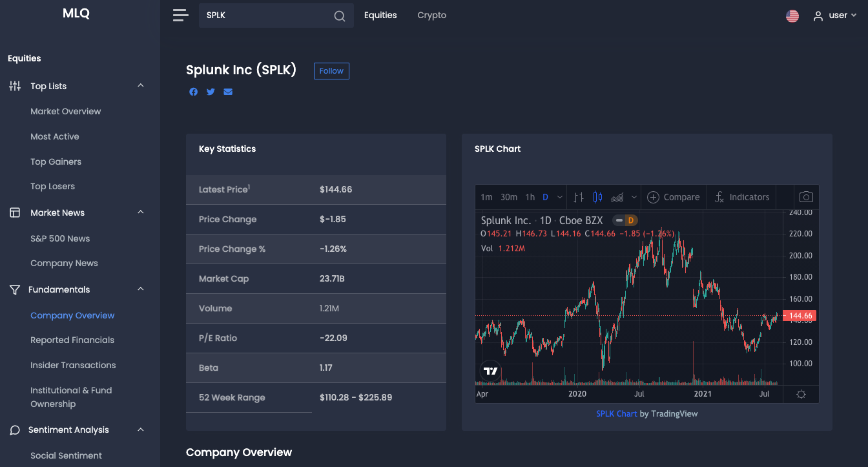Open the chart interval dropdown arrow

tap(560, 197)
